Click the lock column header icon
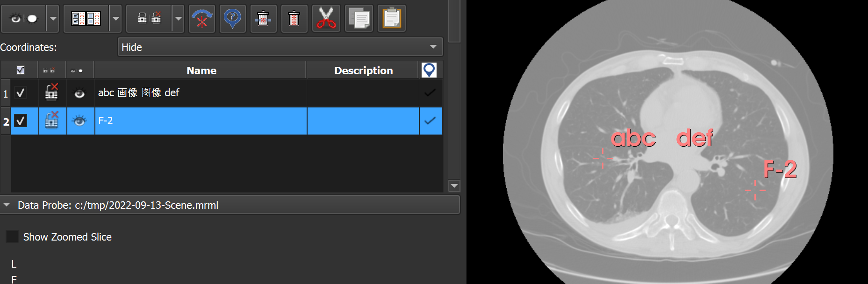 [x=49, y=70]
